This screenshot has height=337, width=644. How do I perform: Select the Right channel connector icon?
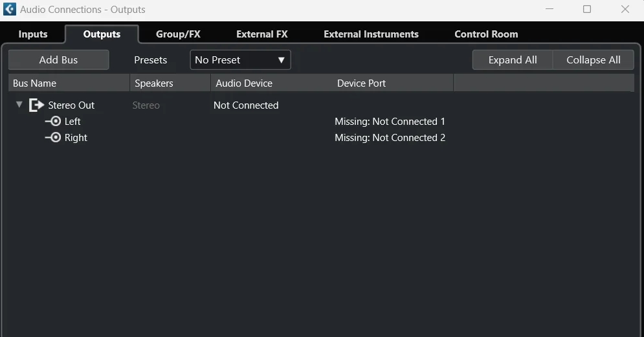[53, 137]
